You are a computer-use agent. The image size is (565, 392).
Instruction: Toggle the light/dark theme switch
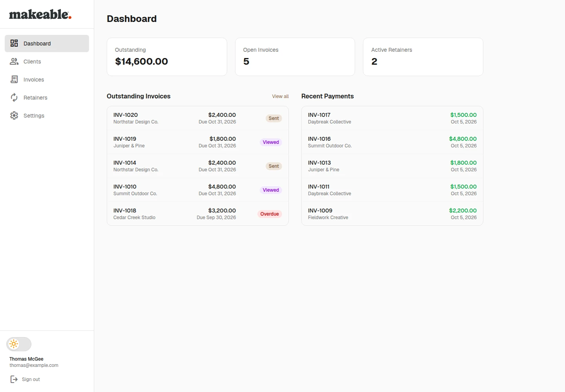[x=19, y=344]
